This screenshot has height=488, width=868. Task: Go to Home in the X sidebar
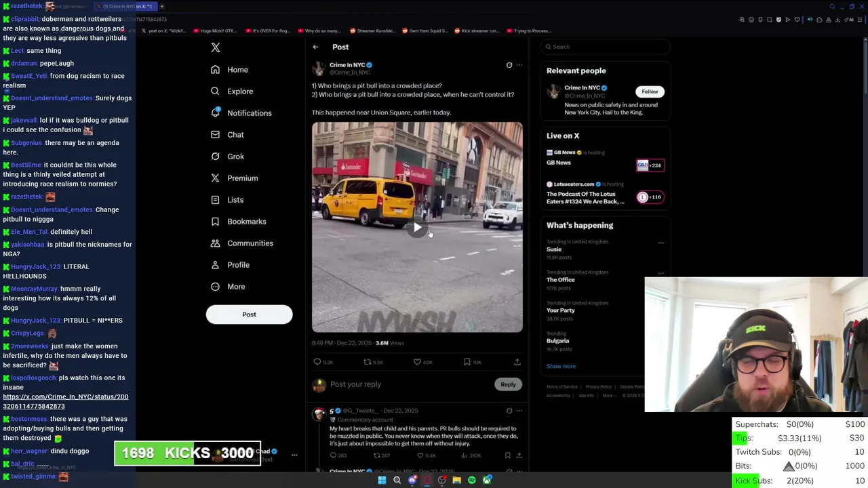(x=229, y=70)
